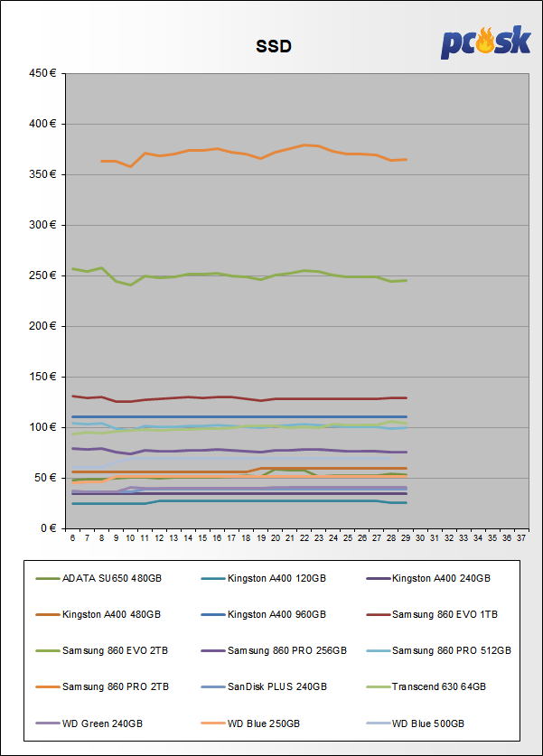Click the 450 € axis label
The image size is (543, 756).
click(x=42, y=73)
